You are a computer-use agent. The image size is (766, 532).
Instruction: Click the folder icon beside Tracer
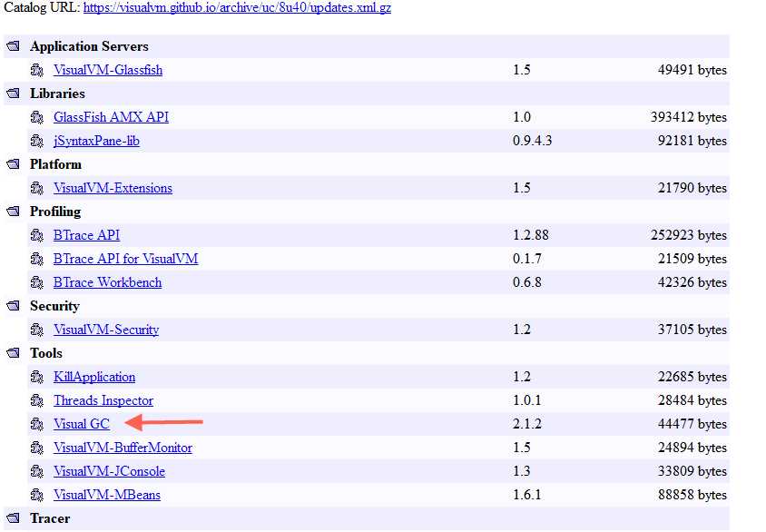[14, 518]
